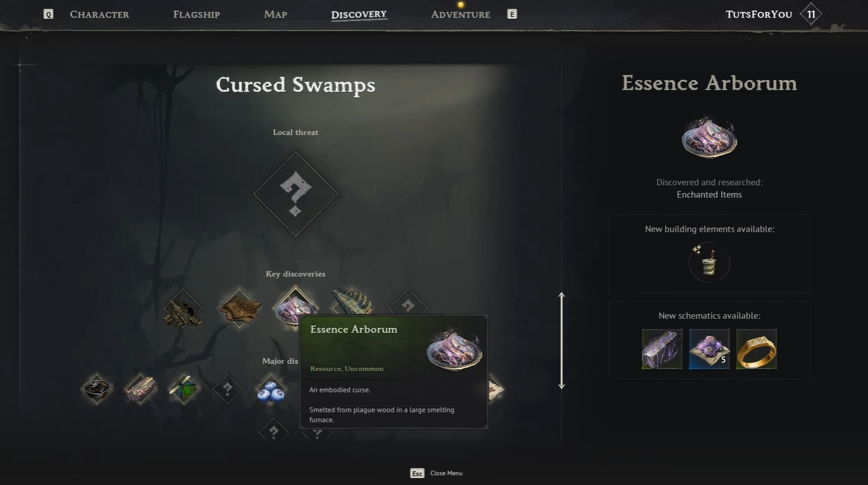Screen dimensions: 868x485
Task: Go to the Adventure tab
Action: [x=460, y=14]
